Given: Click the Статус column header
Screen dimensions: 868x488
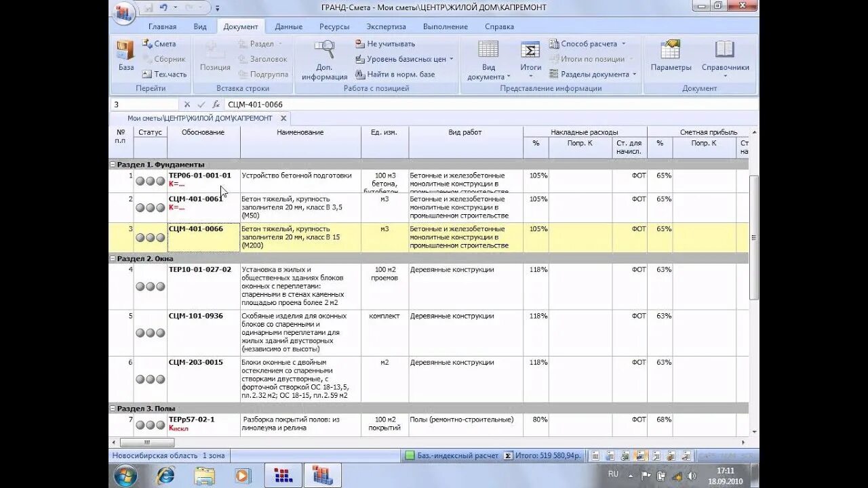Looking at the screenshot, I should coord(150,132).
